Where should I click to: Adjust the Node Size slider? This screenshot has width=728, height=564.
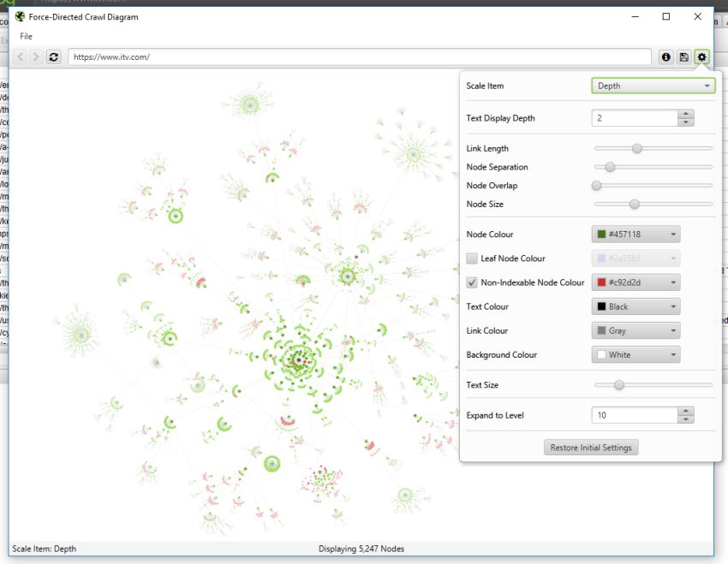(x=634, y=204)
